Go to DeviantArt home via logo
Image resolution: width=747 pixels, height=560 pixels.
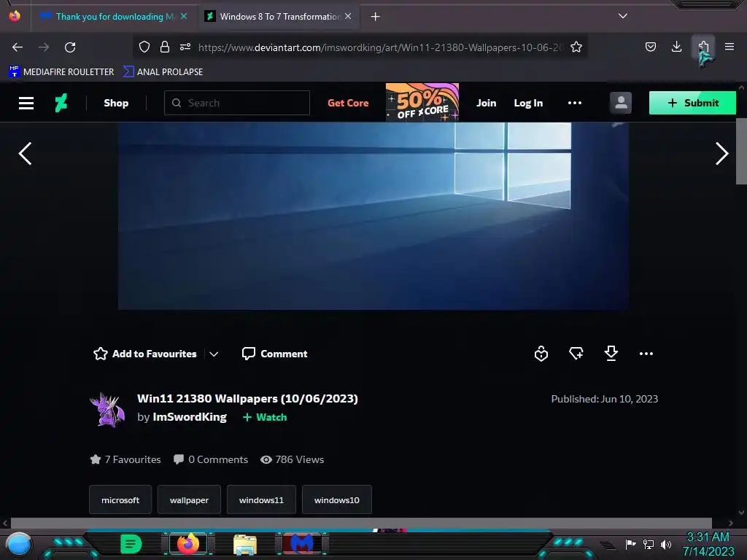tap(61, 103)
